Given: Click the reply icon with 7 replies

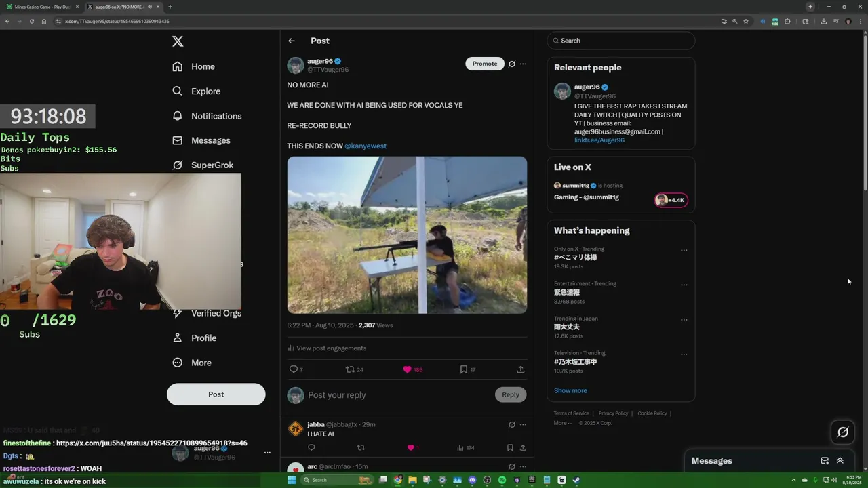Looking at the screenshot, I should click(x=296, y=369).
